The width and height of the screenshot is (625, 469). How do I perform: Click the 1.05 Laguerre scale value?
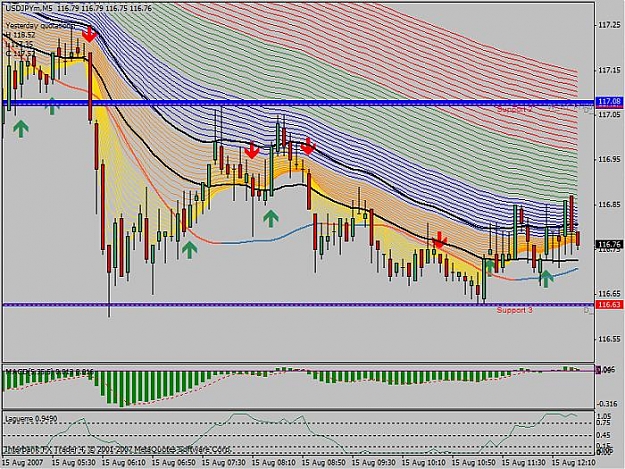(606, 416)
